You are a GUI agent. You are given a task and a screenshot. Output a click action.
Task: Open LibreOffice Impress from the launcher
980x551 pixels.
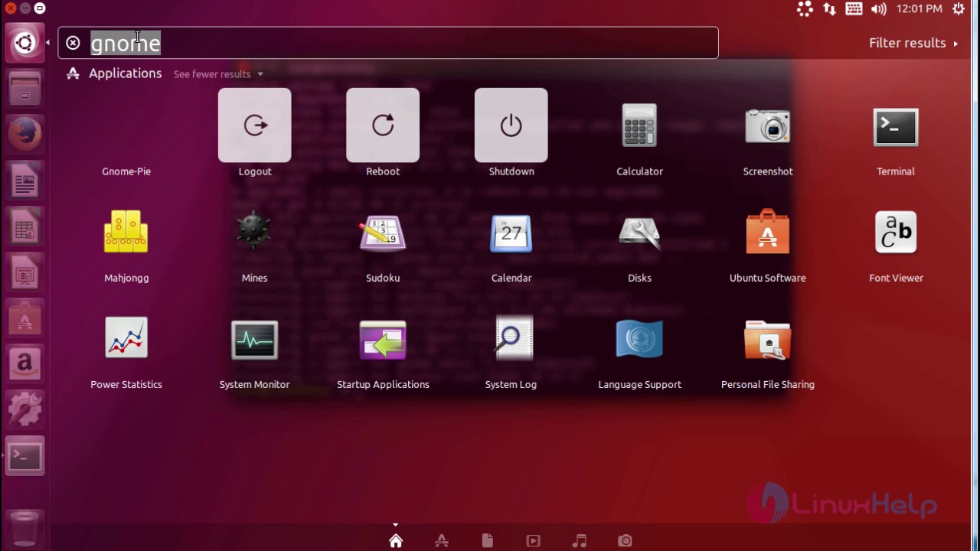pyautogui.click(x=24, y=274)
